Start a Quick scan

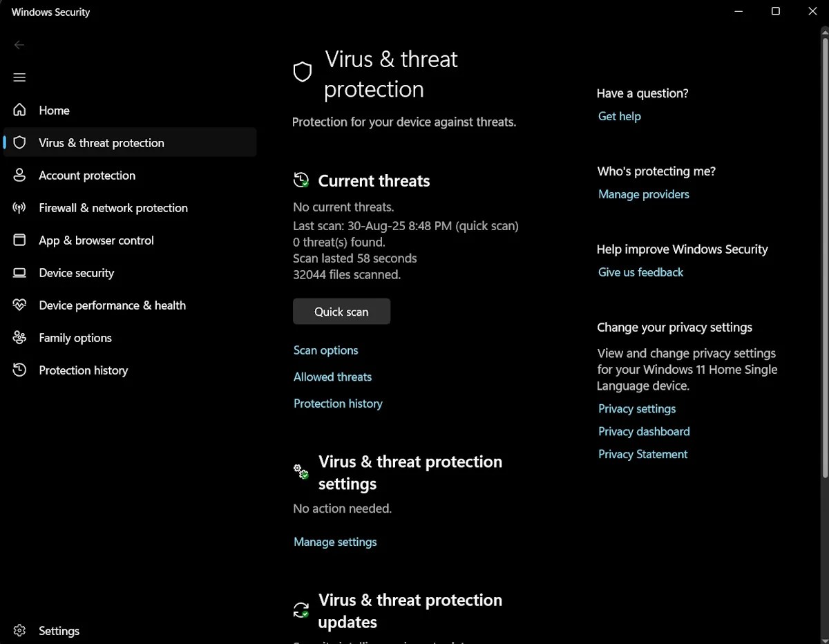pyautogui.click(x=341, y=312)
